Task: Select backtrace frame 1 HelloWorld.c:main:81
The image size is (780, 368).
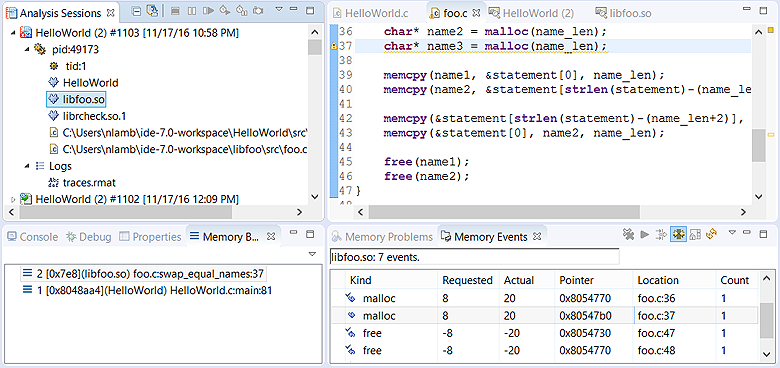Action: point(148,290)
